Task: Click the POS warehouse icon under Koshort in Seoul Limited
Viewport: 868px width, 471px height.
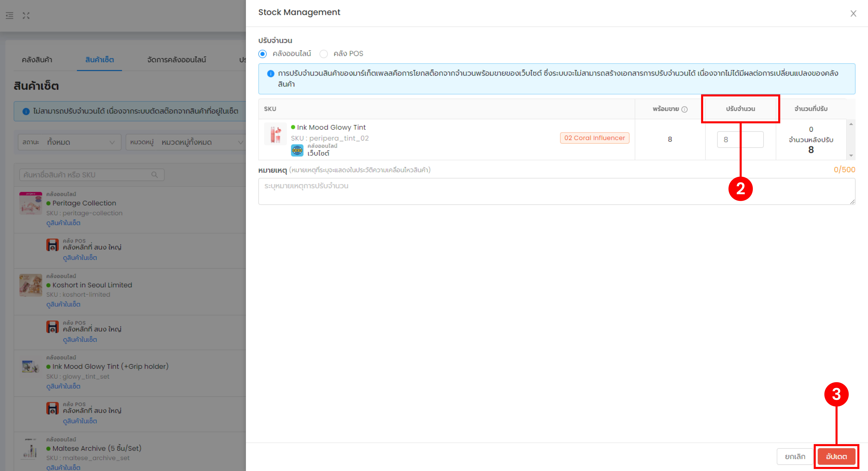Action: point(52,327)
